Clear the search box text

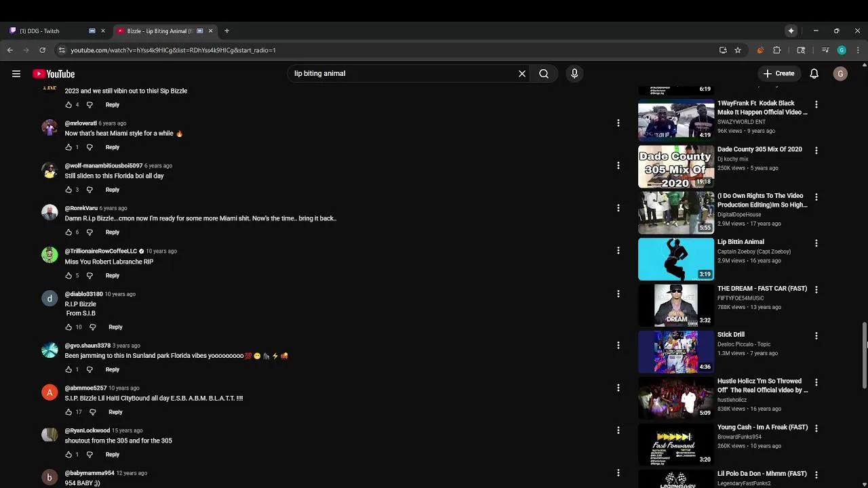coord(522,73)
